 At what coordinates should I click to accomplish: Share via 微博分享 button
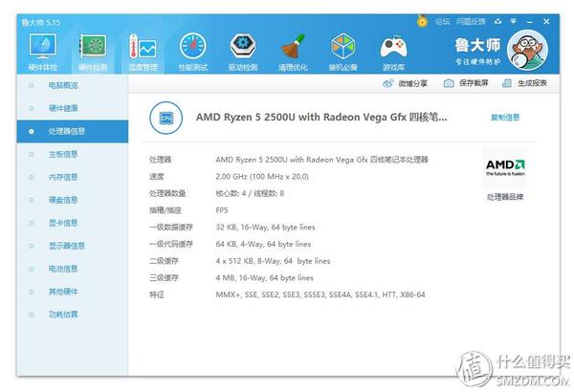pyautogui.click(x=406, y=83)
